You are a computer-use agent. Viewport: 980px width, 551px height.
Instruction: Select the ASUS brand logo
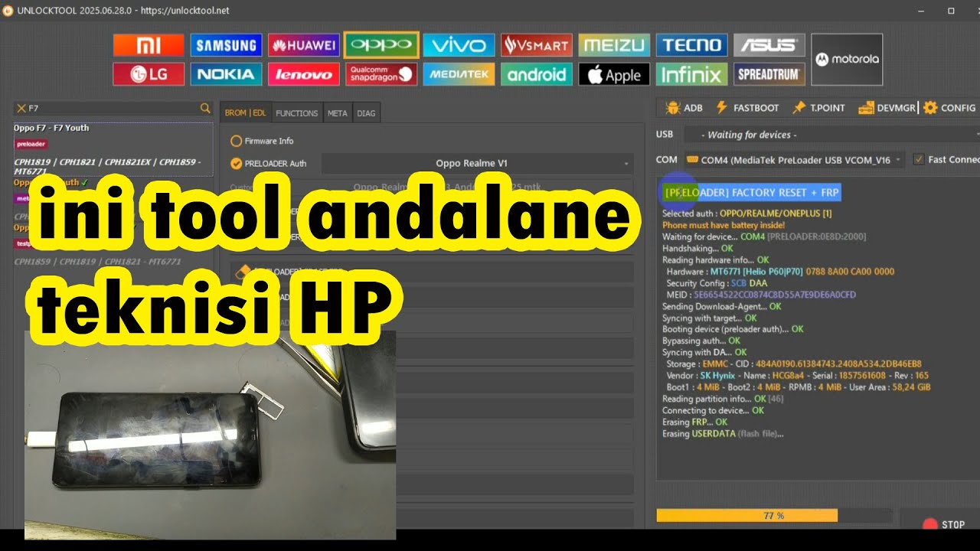pos(769,45)
